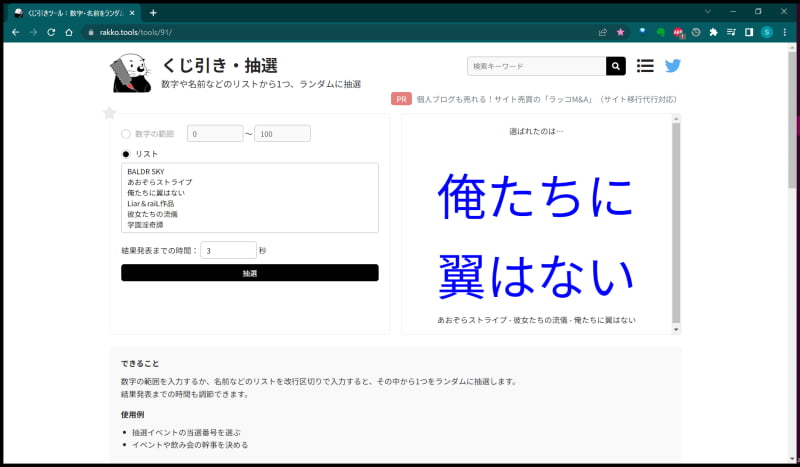
Task: Click the red PR badge
Action: click(x=401, y=99)
